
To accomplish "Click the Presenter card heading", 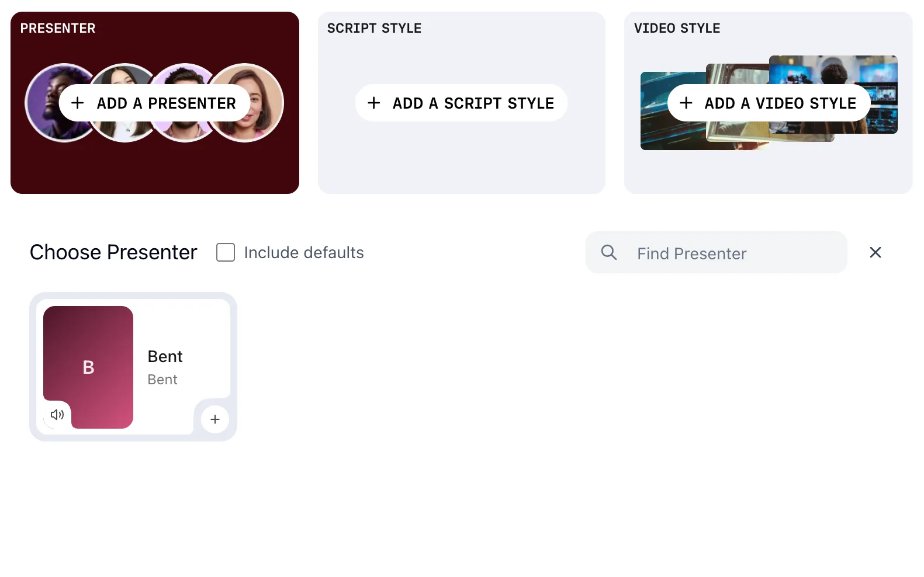I will (58, 28).
